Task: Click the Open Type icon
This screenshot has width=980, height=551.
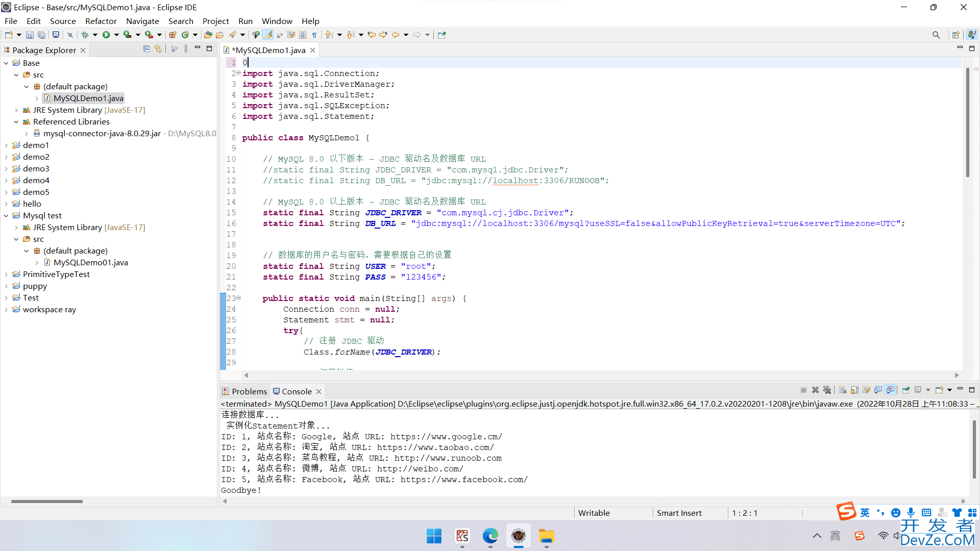Action: (208, 35)
